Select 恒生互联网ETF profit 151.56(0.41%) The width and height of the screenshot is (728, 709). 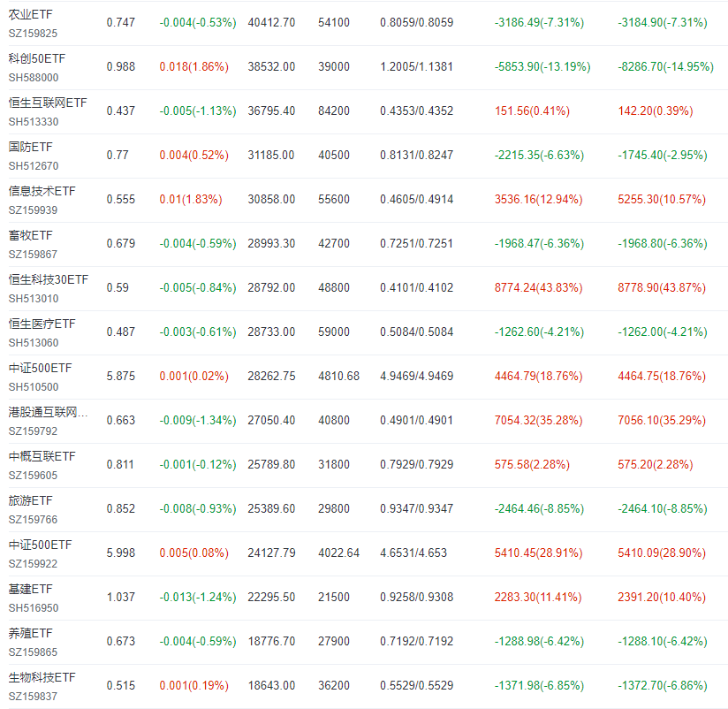coord(532,111)
